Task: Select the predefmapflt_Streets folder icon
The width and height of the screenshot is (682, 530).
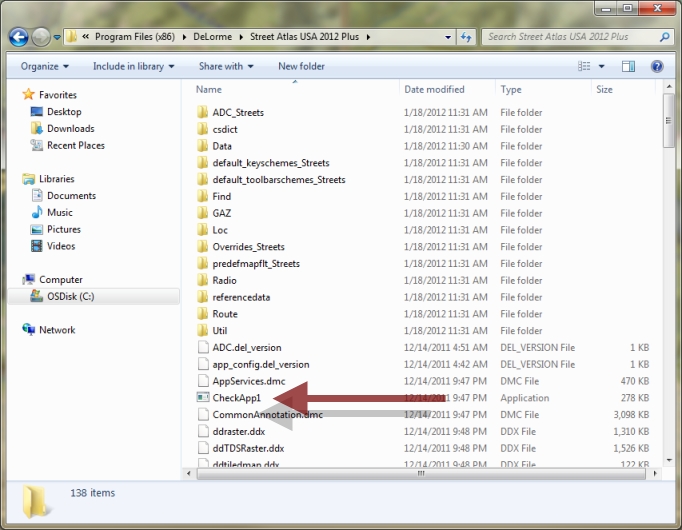Action: [x=202, y=263]
